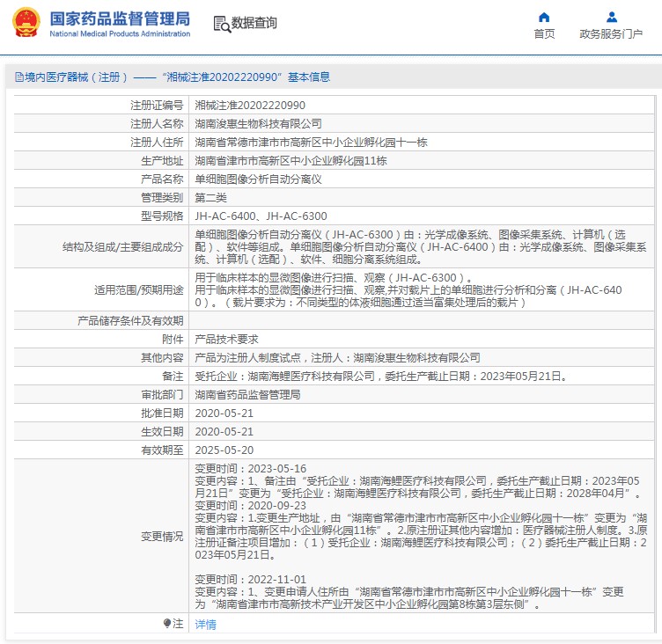The width and height of the screenshot is (662, 644).
Task: Click the 数据查询 title text
Action: pyautogui.click(x=254, y=24)
